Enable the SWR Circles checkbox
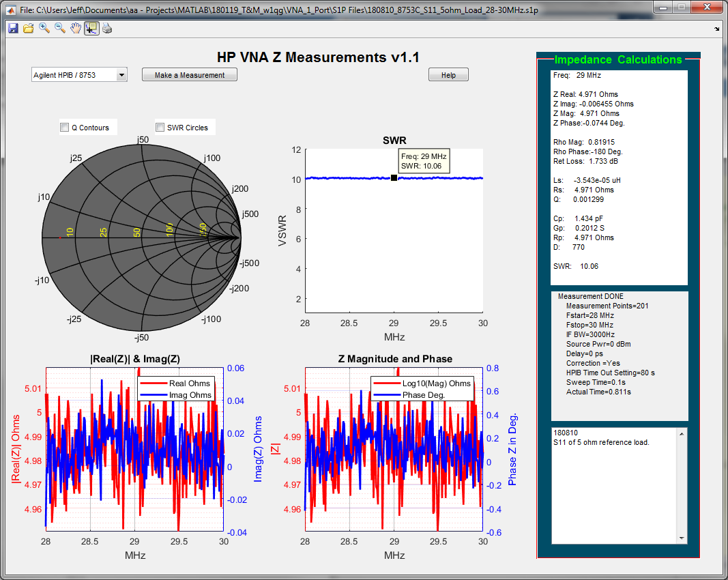This screenshot has width=728, height=580. click(x=160, y=128)
